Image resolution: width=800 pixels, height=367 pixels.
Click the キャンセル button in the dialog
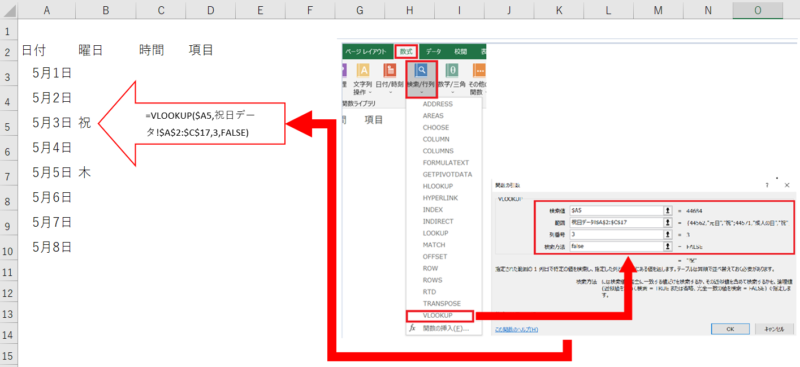(774, 329)
